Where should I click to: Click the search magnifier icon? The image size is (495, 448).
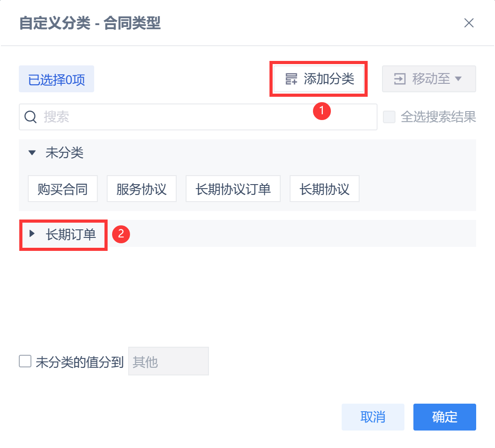click(x=30, y=117)
